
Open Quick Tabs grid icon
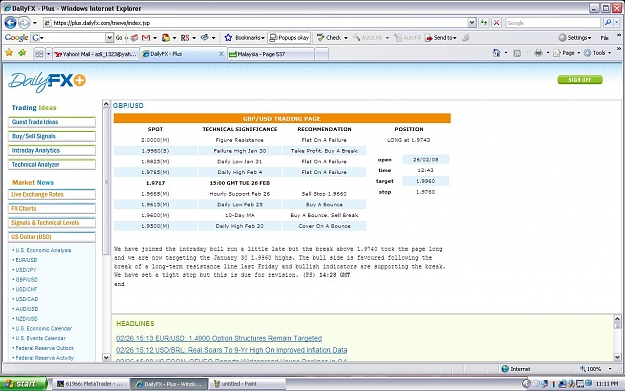tap(39, 53)
